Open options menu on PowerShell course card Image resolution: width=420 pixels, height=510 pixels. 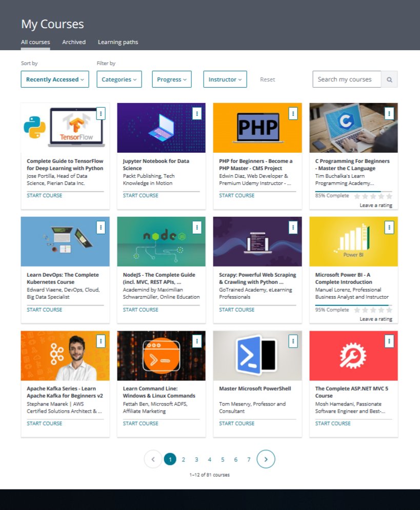pos(293,341)
